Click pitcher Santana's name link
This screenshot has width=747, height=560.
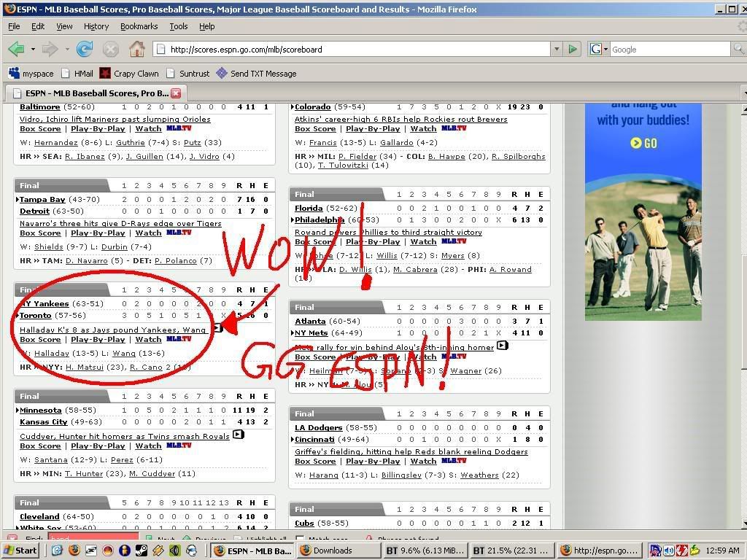pyautogui.click(x=51, y=459)
